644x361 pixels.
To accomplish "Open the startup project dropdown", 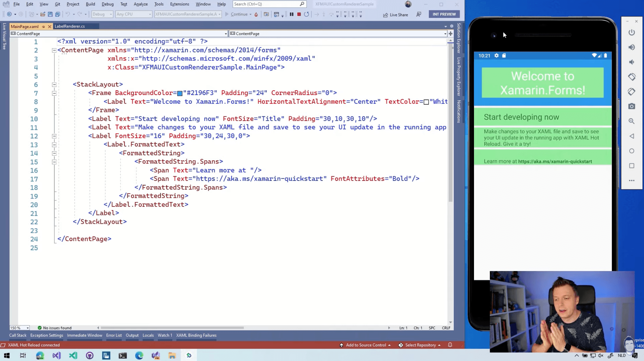I will pos(188,14).
